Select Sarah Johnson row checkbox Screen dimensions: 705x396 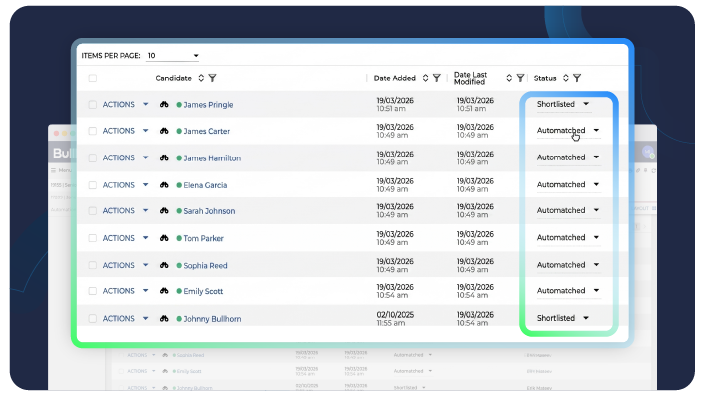click(93, 210)
